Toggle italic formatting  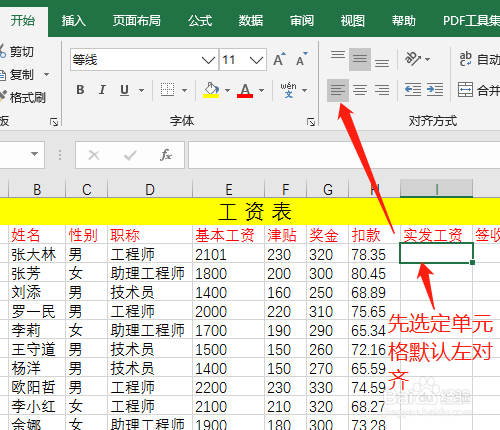click(102, 90)
